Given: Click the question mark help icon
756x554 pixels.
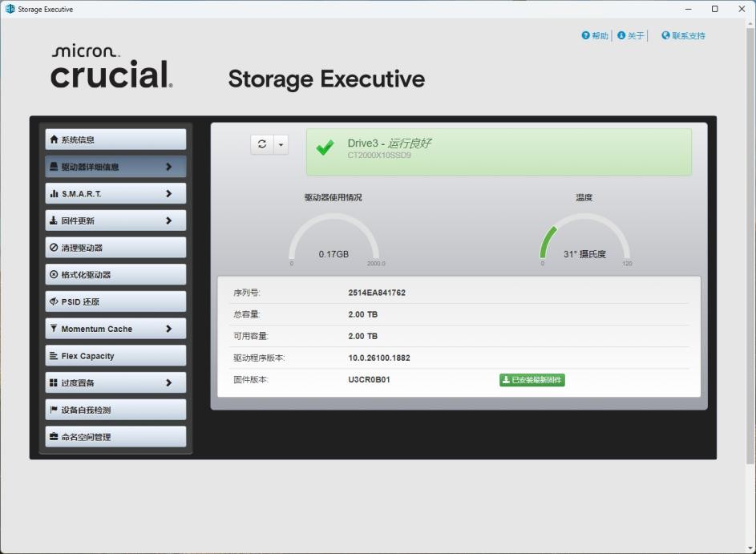Looking at the screenshot, I should (585, 35).
